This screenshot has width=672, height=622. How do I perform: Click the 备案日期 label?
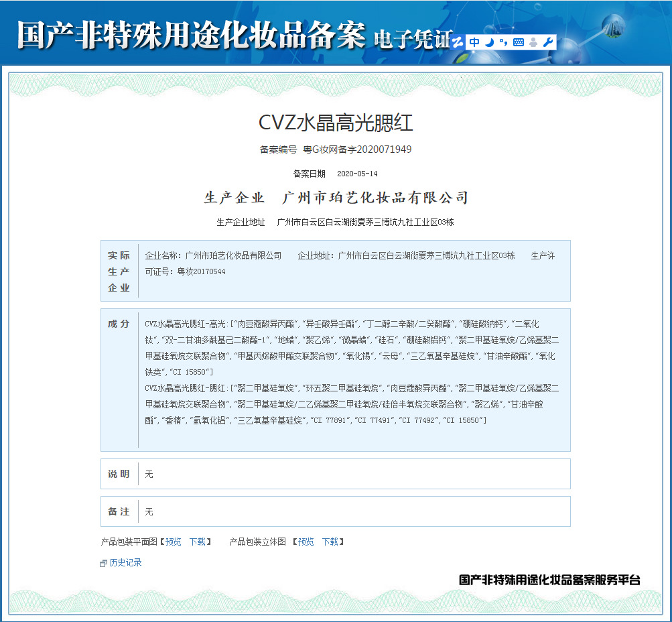(309, 174)
